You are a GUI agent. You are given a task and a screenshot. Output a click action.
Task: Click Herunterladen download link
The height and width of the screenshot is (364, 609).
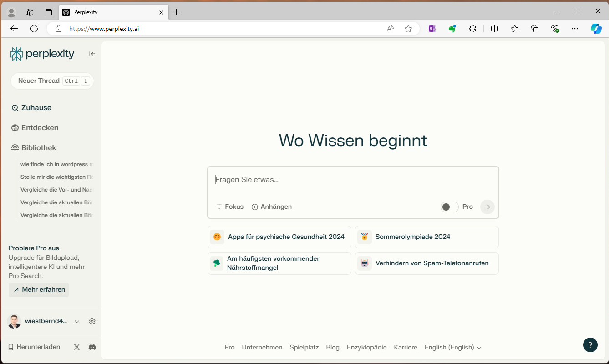click(34, 347)
